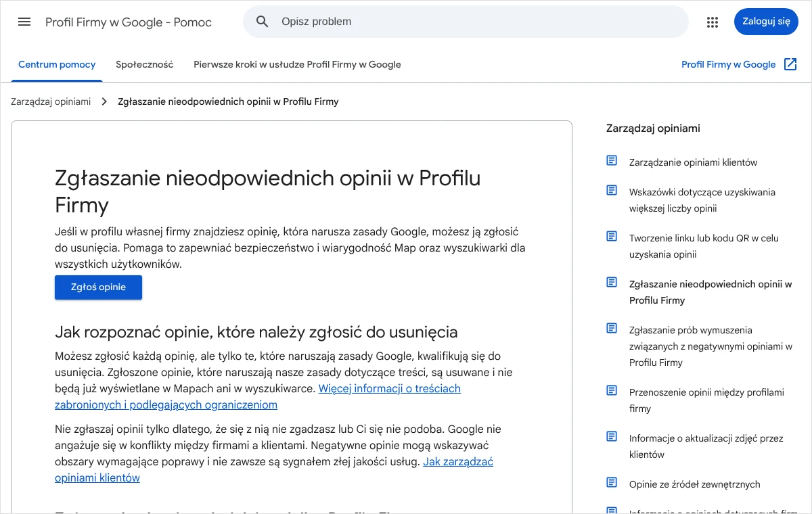This screenshot has width=812, height=514.
Task: Click the Zgłoś opinie button
Action: coord(99,287)
